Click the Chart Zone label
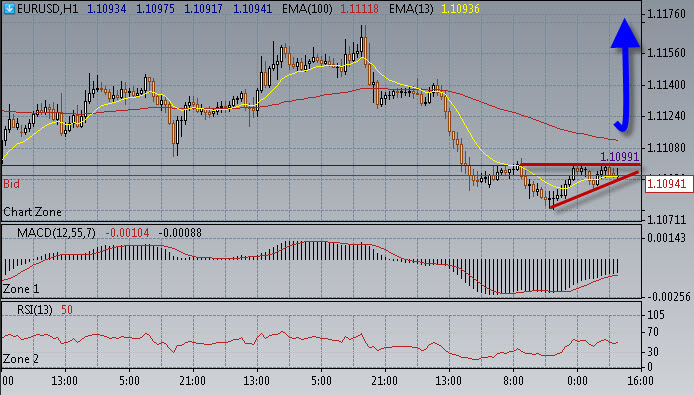 coord(32,212)
